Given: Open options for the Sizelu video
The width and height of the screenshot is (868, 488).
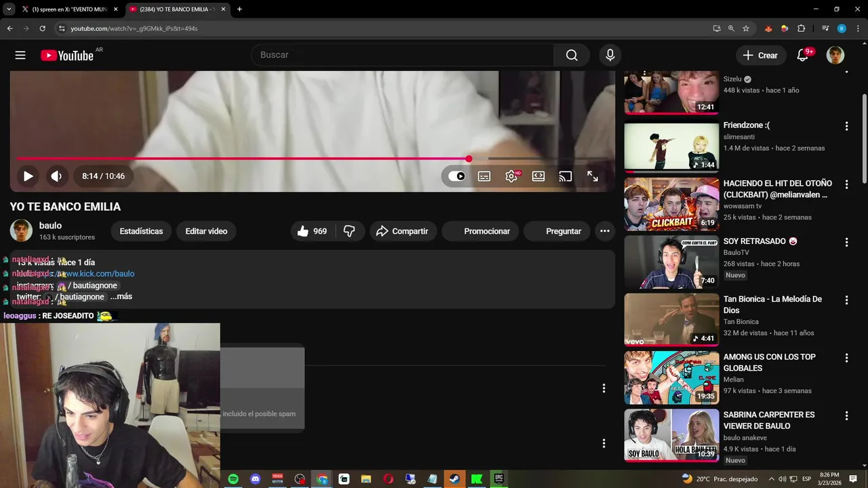Looking at the screenshot, I should (846, 73).
